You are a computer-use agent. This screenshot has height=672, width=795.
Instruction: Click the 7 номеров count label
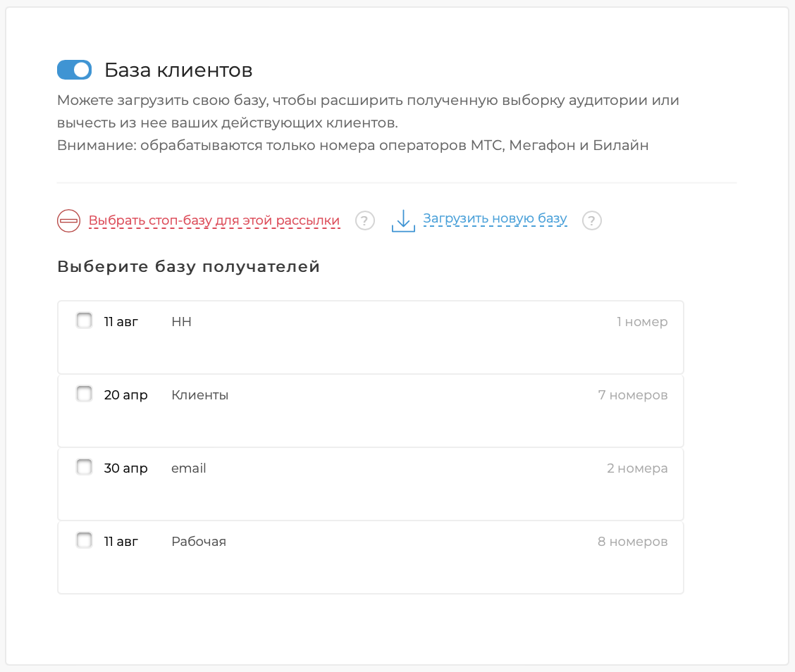click(632, 395)
